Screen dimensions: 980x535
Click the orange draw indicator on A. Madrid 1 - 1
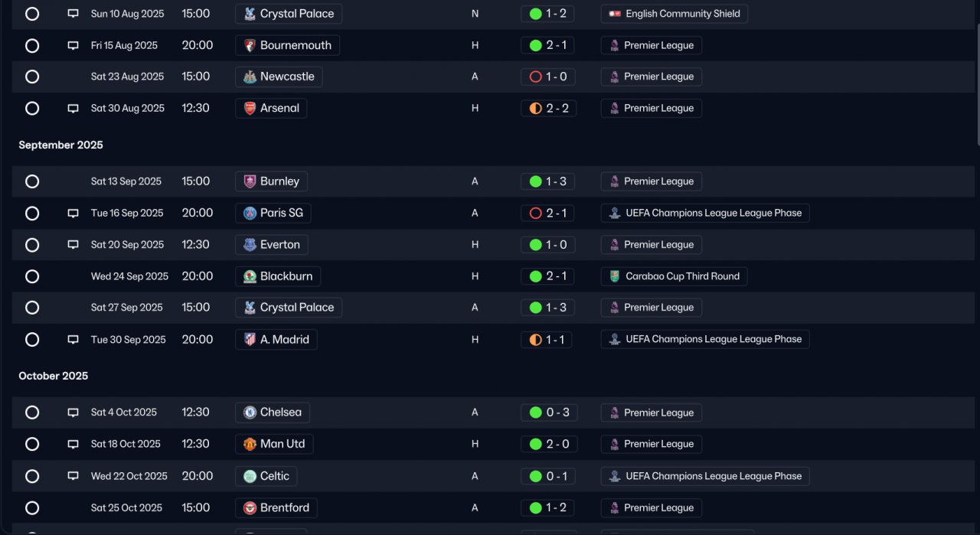pos(535,339)
